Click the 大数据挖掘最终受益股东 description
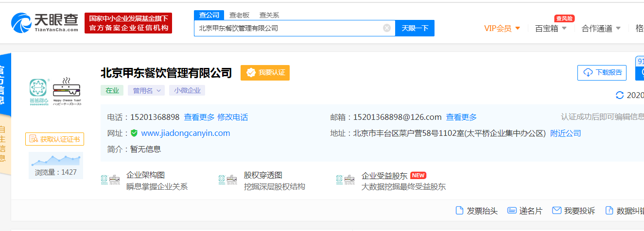 coord(403,187)
